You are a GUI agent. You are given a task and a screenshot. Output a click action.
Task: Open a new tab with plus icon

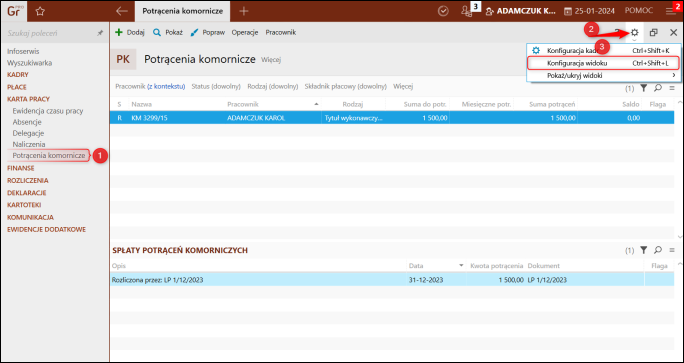click(x=244, y=11)
